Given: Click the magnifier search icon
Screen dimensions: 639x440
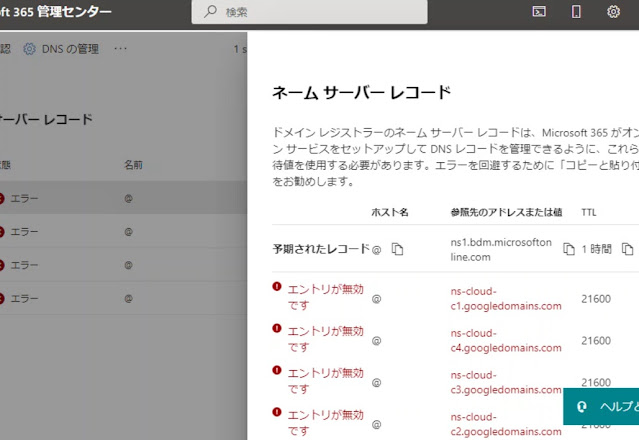Looking at the screenshot, I should pyautogui.click(x=210, y=11).
